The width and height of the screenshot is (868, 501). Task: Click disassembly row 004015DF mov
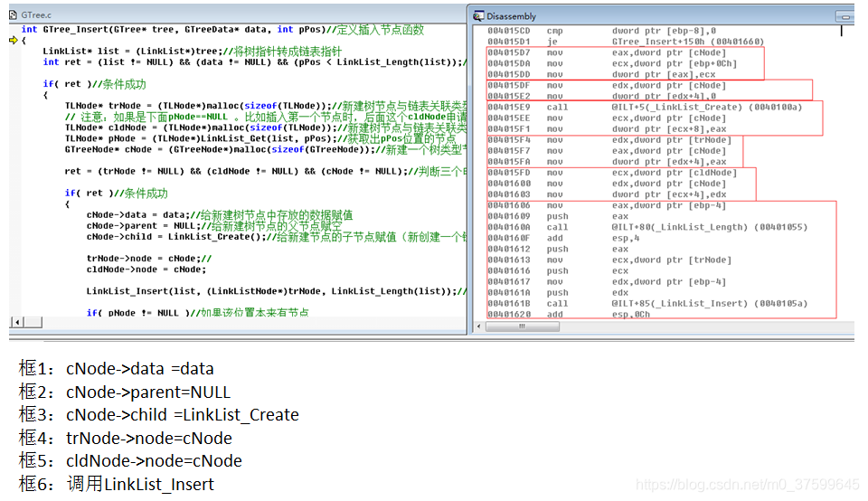tap(607, 85)
